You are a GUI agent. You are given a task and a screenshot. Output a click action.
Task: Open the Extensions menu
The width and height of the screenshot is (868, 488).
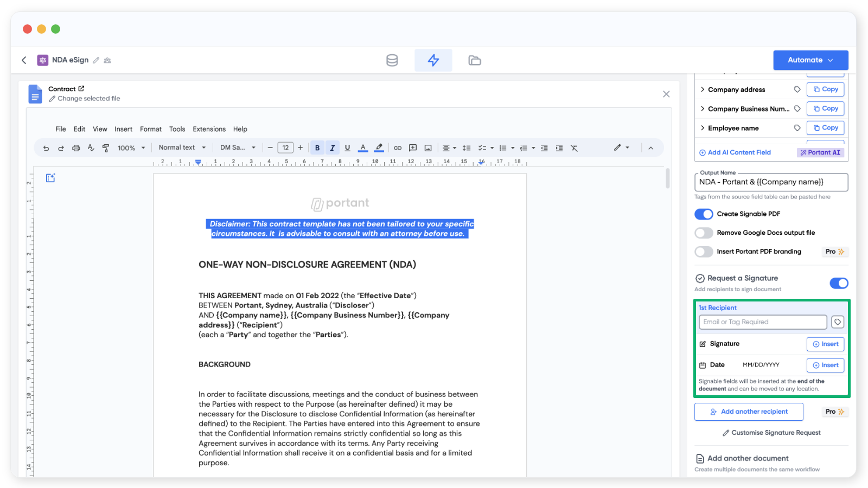tap(209, 129)
